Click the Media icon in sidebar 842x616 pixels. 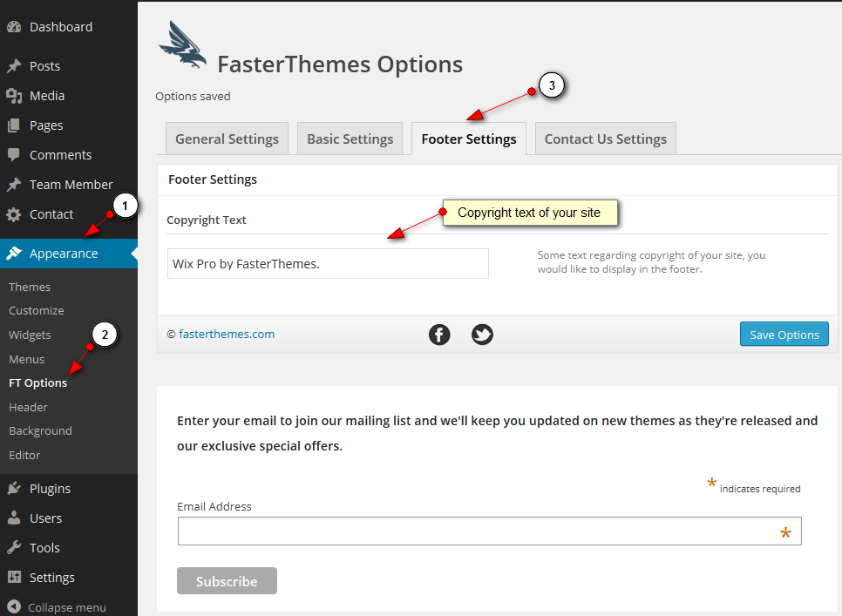14,96
